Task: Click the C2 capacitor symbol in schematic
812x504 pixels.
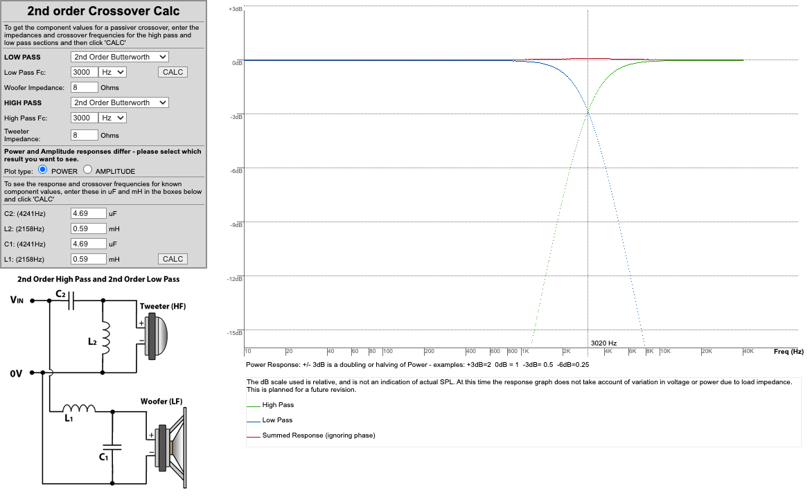Action: 71,300
